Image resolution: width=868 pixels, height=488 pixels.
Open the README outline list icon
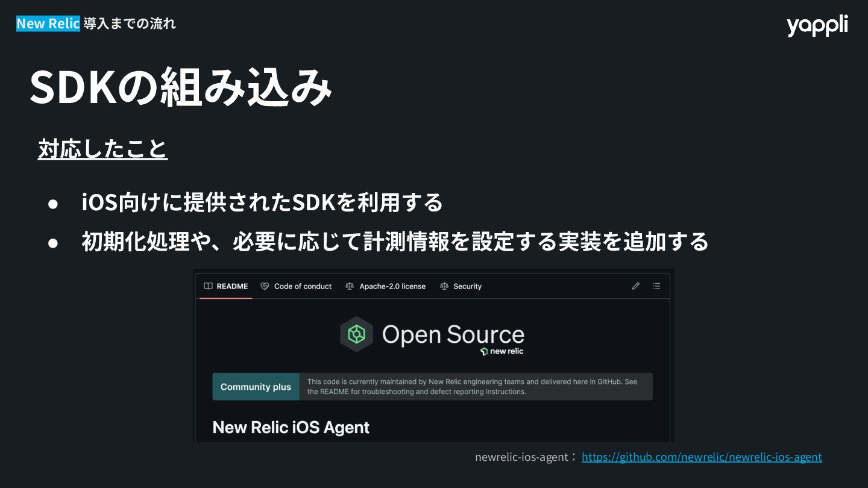656,286
